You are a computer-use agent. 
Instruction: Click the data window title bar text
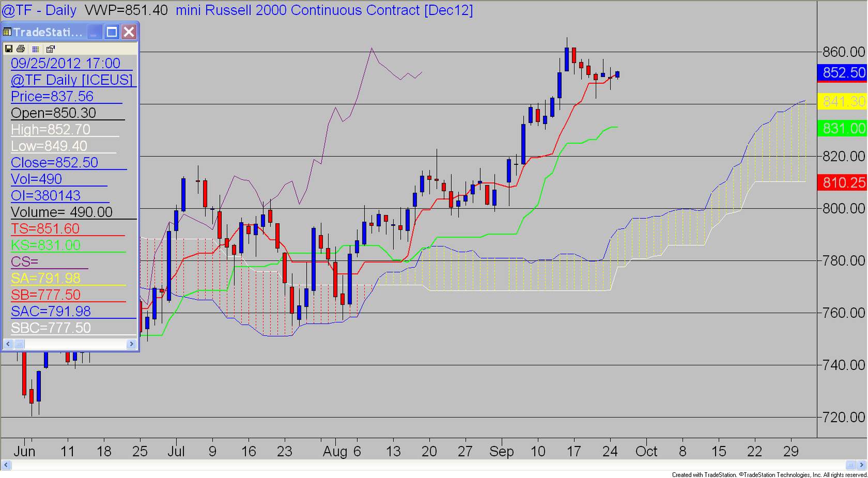(48, 32)
